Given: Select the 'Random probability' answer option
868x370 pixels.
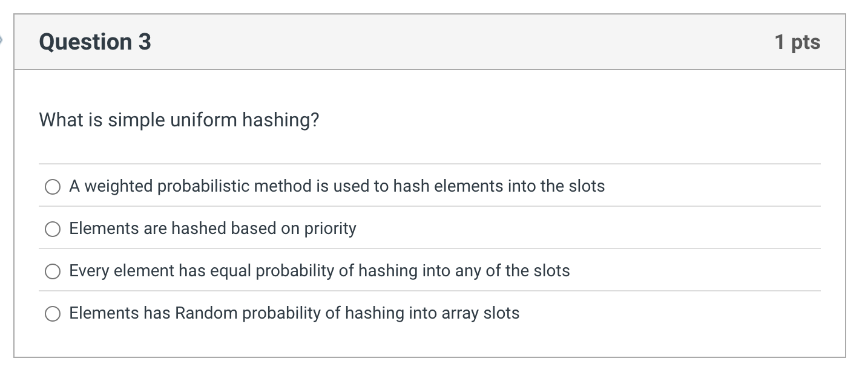Looking at the screenshot, I should tap(53, 313).
